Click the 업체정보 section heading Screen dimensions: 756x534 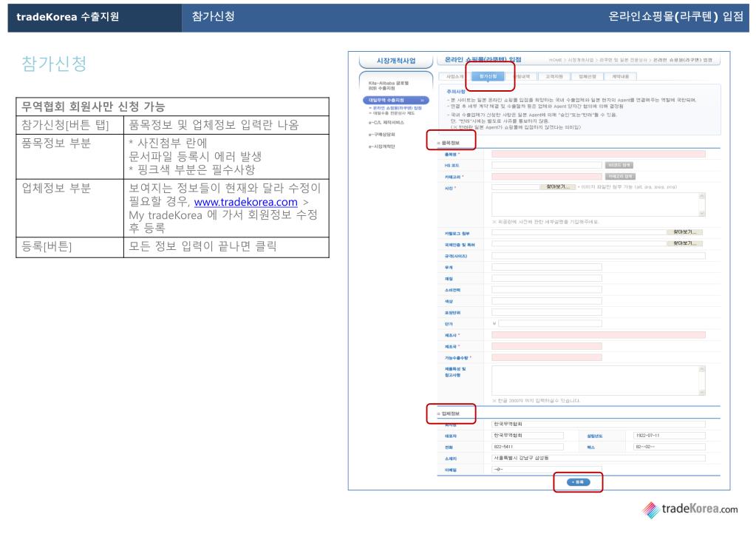coord(450,413)
